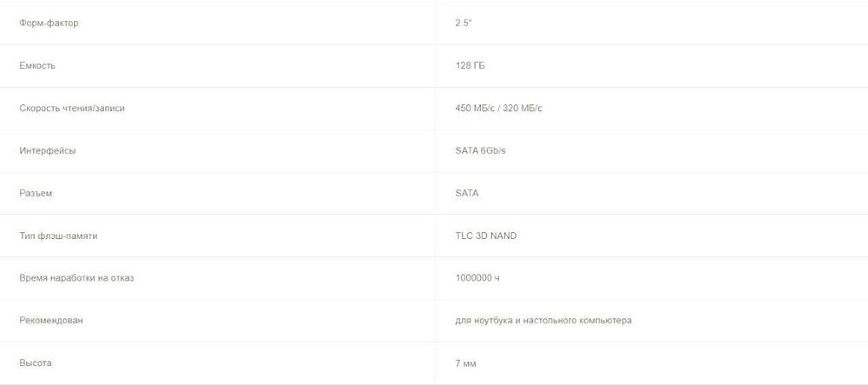Click the Высота row label
This screenshot has height=385, width=868.
(36, 363)
